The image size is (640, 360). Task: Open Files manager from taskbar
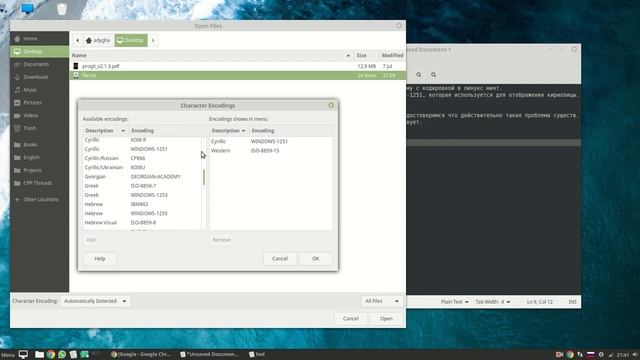click(39, 354)
